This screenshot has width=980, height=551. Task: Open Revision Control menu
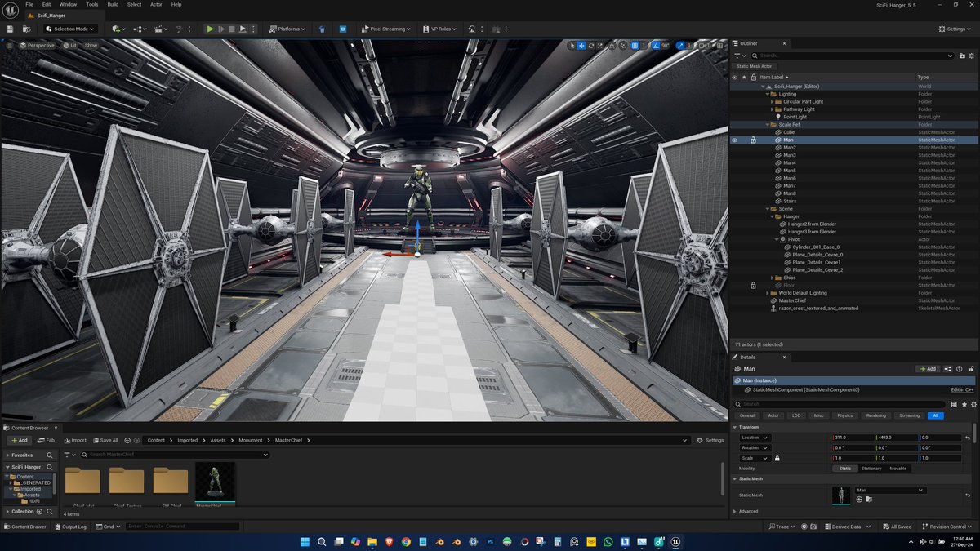coord(947,527)
